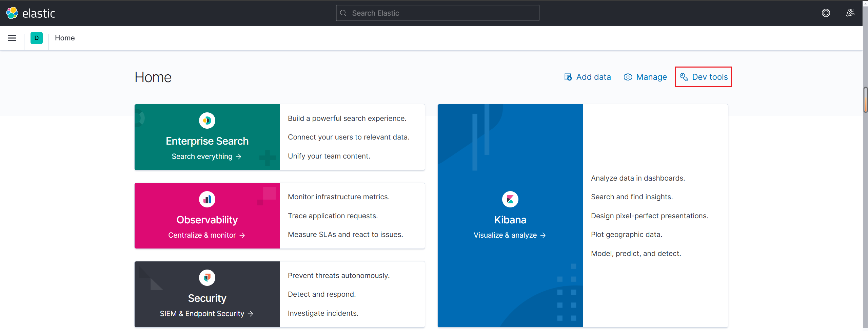Open the Security card title
Viewport: 868px width, 331px height.
(207, 298)
